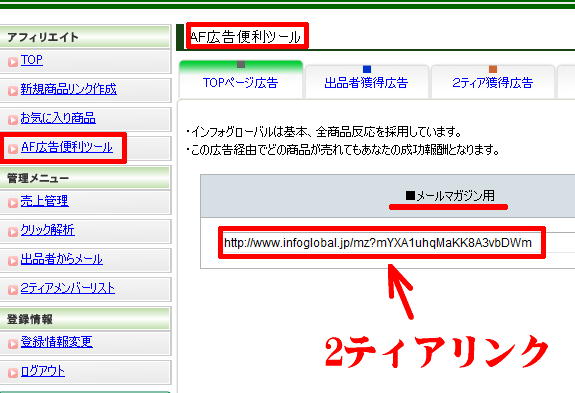Click the arrow icon beside 2ティアメンバーリスト
Screen dimensions: 575x393
pyautogui.click(x=13, y=290)
